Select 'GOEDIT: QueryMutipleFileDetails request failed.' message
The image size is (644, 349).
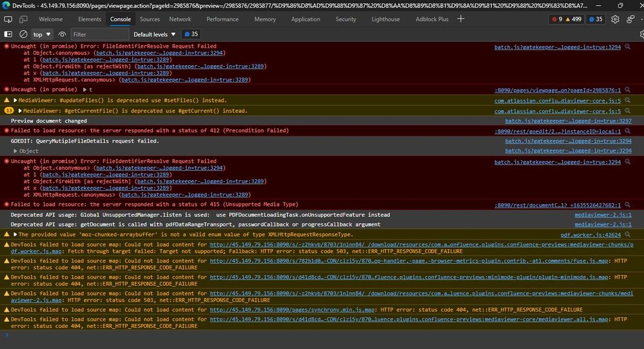pos(85,141)
